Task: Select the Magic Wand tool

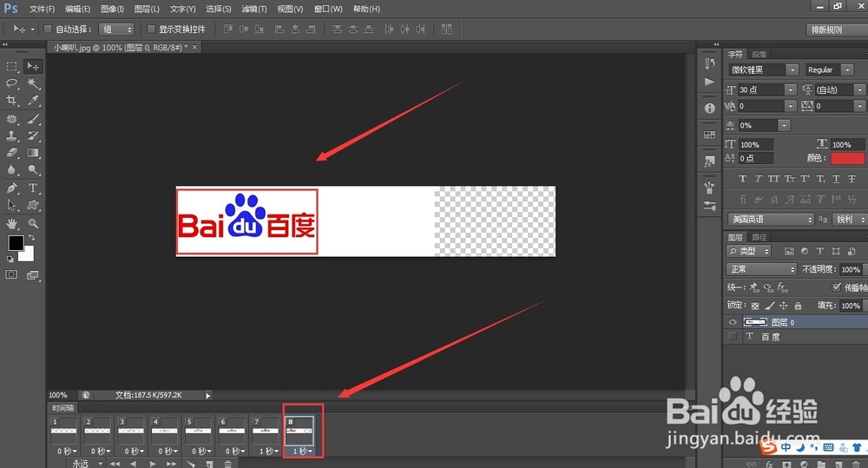Action: point(33,83)
